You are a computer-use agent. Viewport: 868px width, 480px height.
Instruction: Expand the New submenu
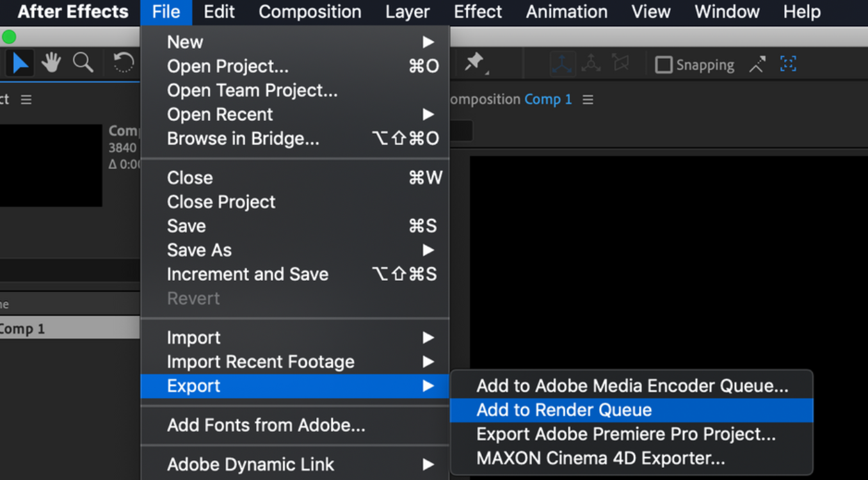(x=185, y=42)
